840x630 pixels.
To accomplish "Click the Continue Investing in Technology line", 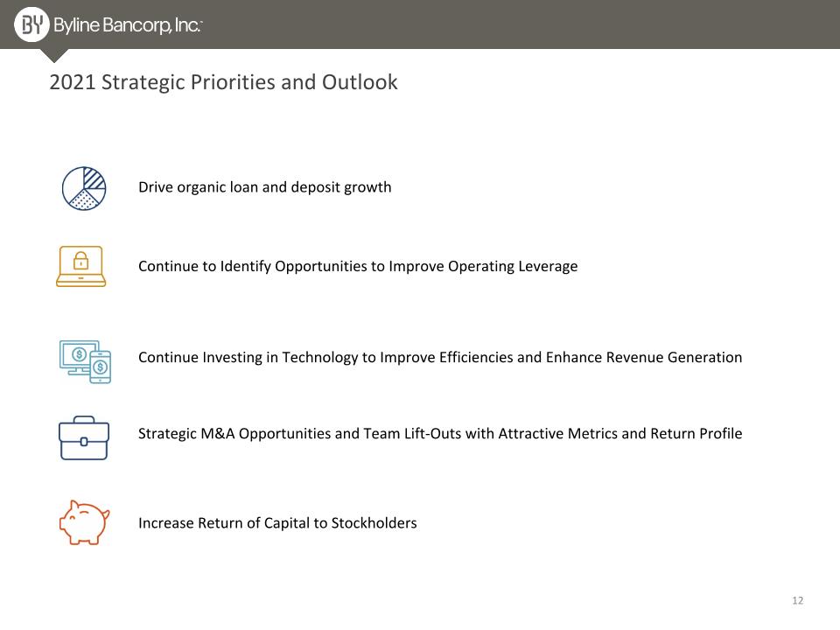I will pos(440,357).
